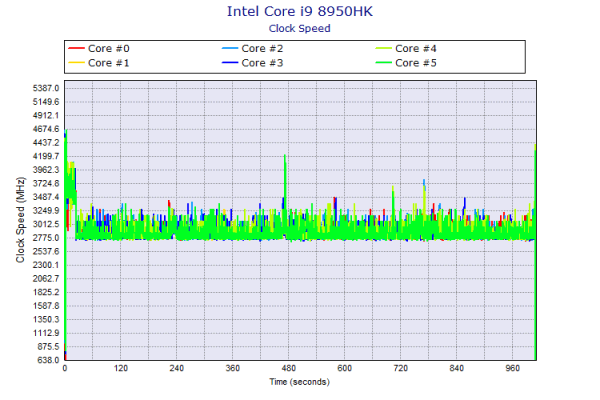Click the Core #3 dark blue legend swatch

[230, 63]
